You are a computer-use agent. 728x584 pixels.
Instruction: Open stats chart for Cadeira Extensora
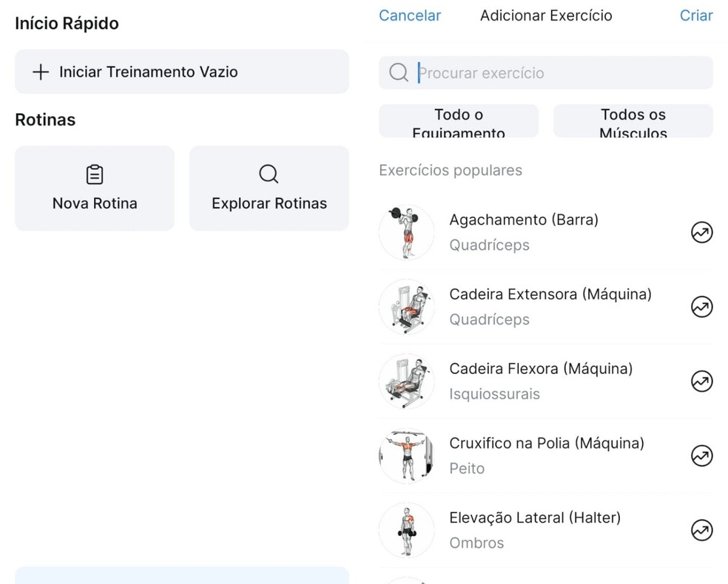pyautogui.click(x=701, y=307)
